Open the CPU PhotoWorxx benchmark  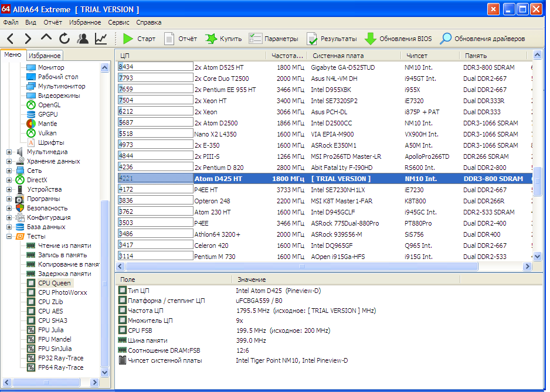[x=62, y=292]
